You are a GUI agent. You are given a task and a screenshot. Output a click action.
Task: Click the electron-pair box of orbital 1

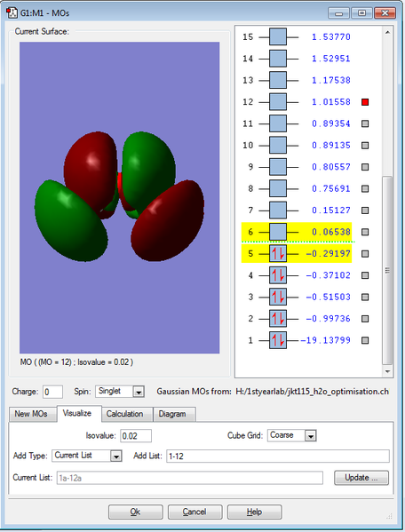(278, 340)
